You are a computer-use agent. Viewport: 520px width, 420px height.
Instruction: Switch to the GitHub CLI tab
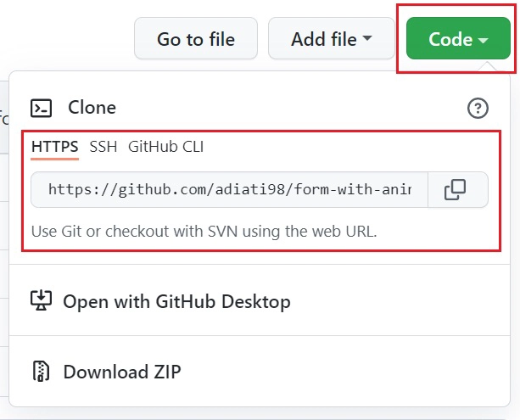[x=165, y=147]
